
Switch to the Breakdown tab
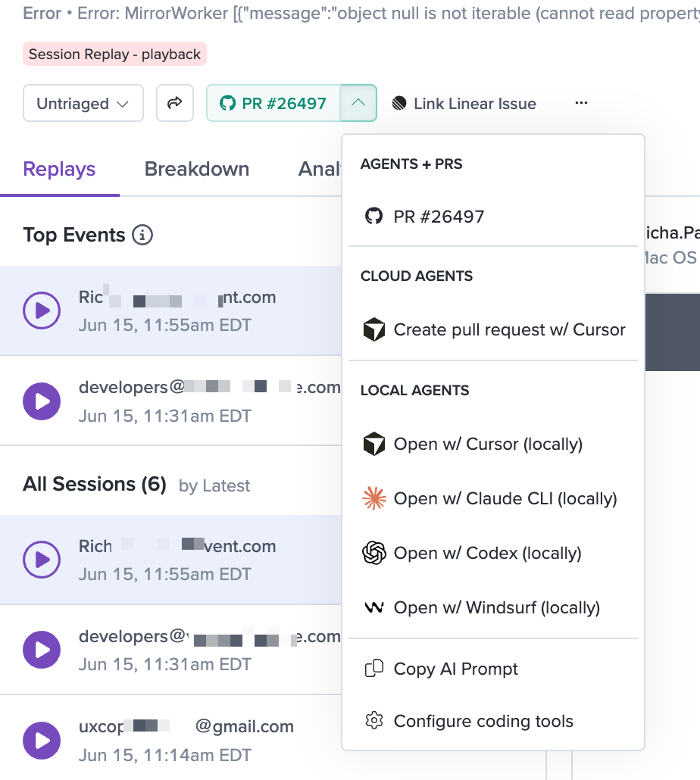tap(197, 169)
